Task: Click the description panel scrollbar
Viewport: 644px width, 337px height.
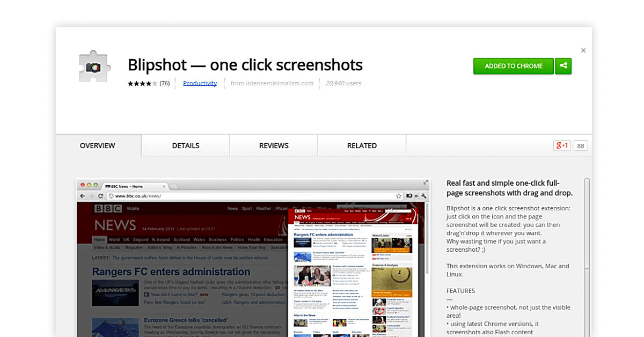Action: (587, 258)
